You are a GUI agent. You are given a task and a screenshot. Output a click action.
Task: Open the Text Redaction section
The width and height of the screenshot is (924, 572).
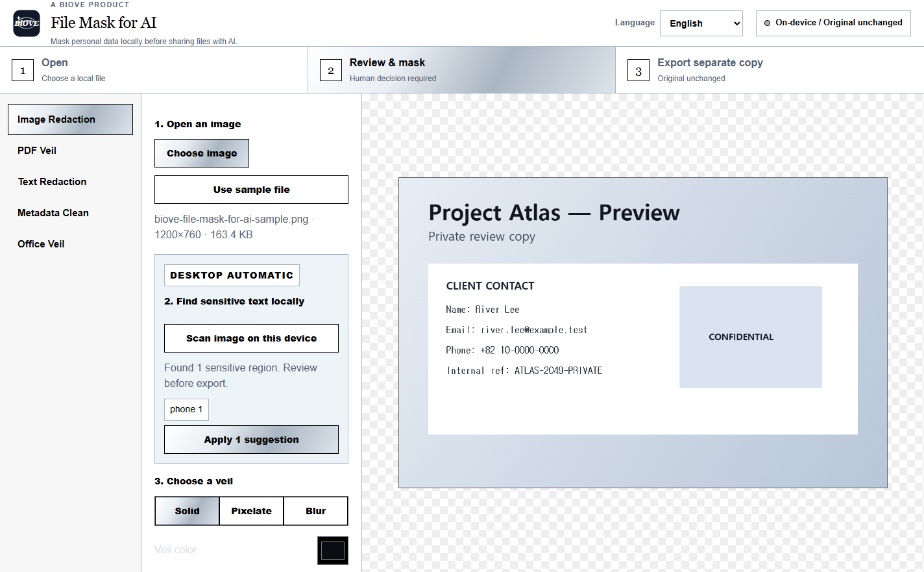coord(70,182)
